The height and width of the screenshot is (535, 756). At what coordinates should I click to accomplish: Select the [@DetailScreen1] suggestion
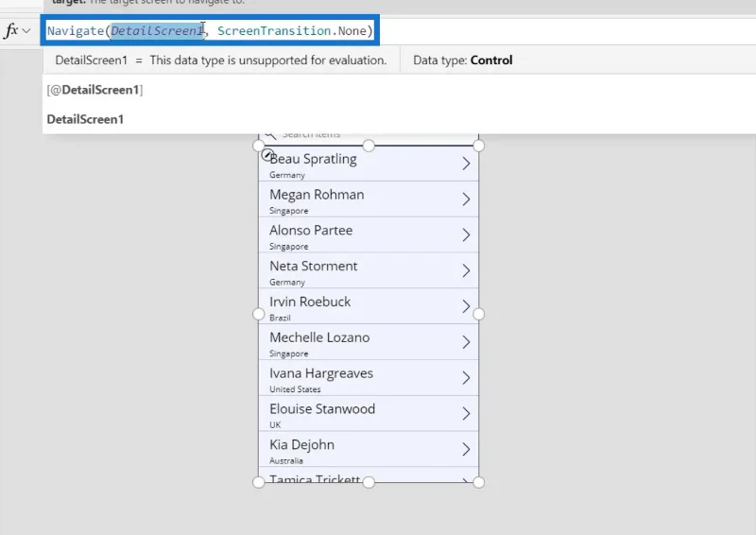tap(95, 90)
